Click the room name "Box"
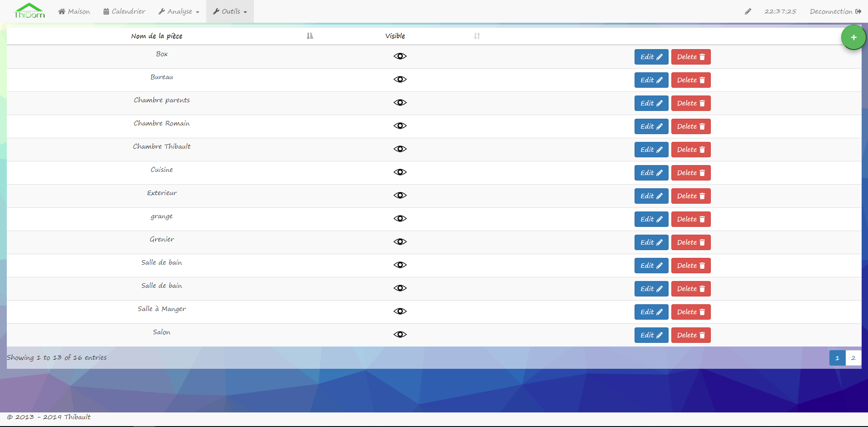 coord(162,54)
